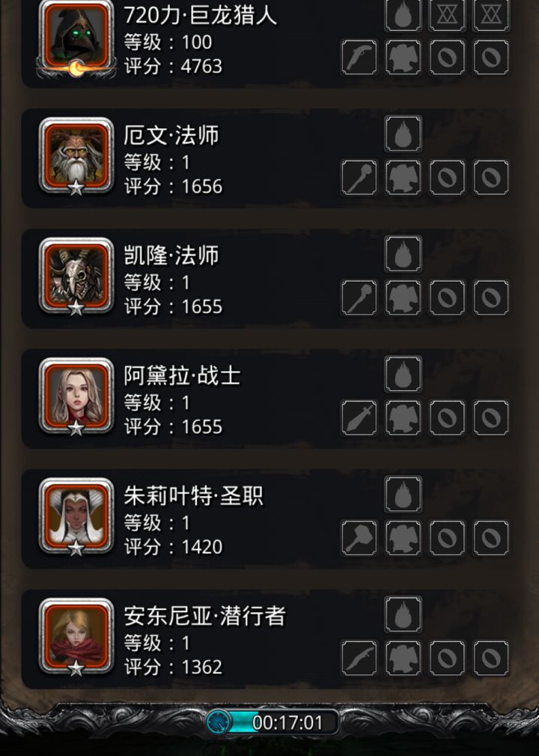Select the second ring slot of 凯隆·法师

(491, 298)
